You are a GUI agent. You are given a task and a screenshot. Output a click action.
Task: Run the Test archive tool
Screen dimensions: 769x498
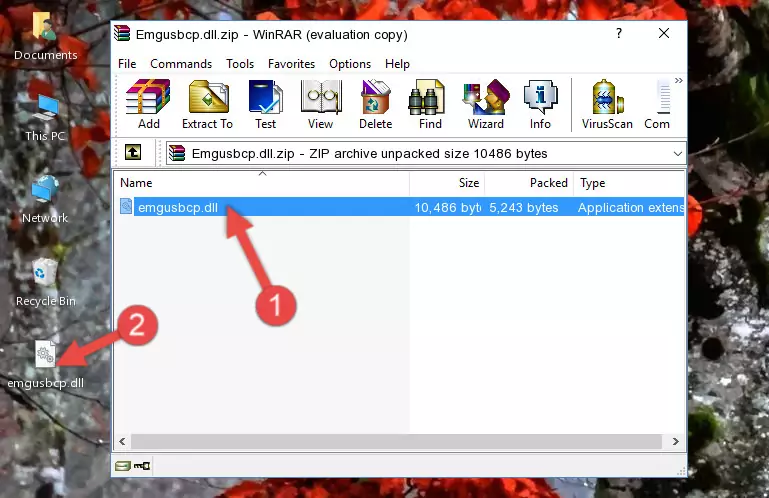pyautogui.click(x=265, y=104)
